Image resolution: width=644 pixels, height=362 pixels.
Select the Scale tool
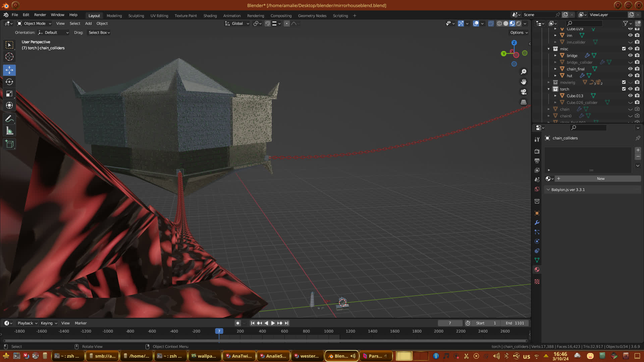click(9, 94)
